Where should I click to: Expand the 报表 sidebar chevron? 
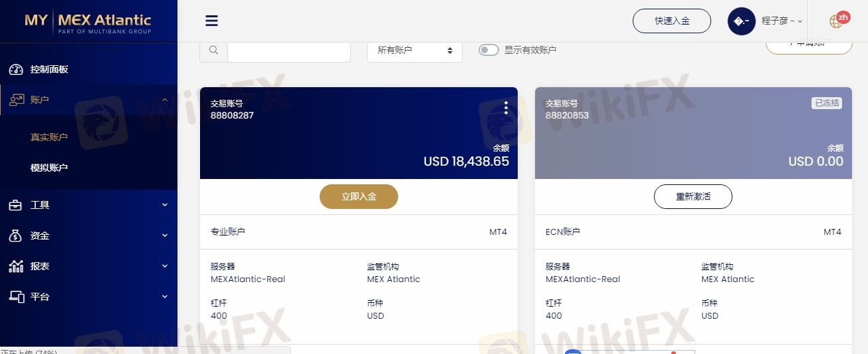click(x=165, y=266)
